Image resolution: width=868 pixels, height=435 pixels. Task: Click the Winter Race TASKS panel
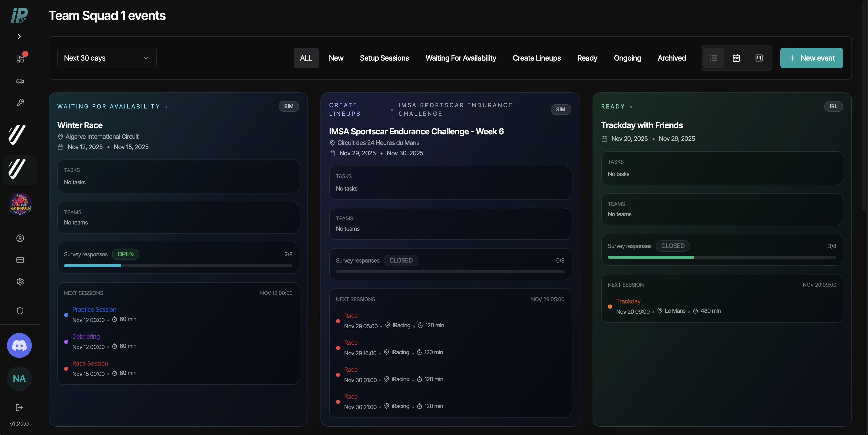pos(178,176)
